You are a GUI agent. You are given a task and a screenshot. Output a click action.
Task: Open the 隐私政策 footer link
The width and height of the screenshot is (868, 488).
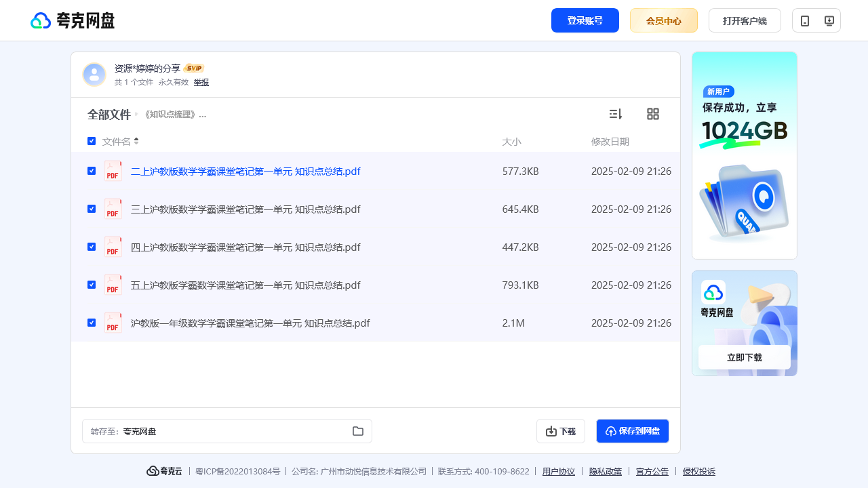(x=606, y=471)
